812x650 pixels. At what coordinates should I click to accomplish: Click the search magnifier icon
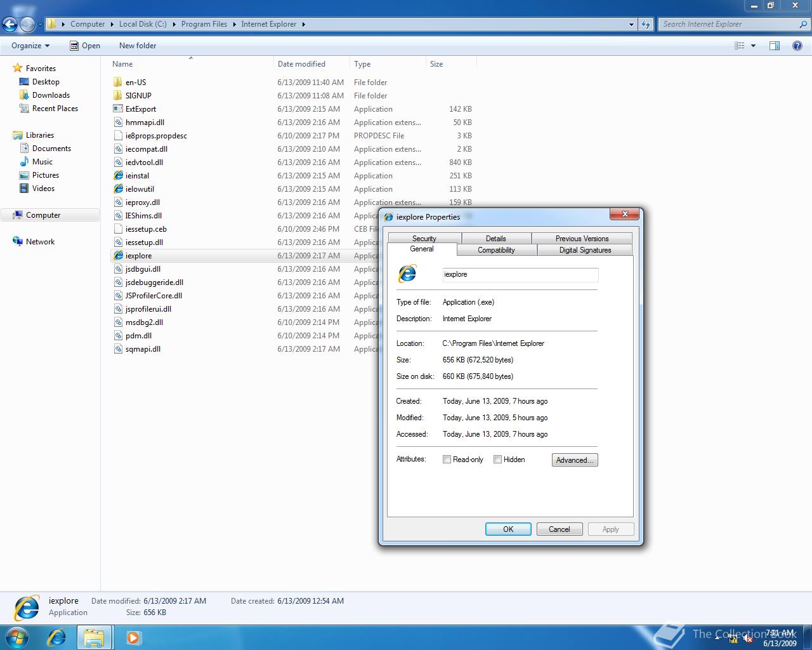(803, 24)
